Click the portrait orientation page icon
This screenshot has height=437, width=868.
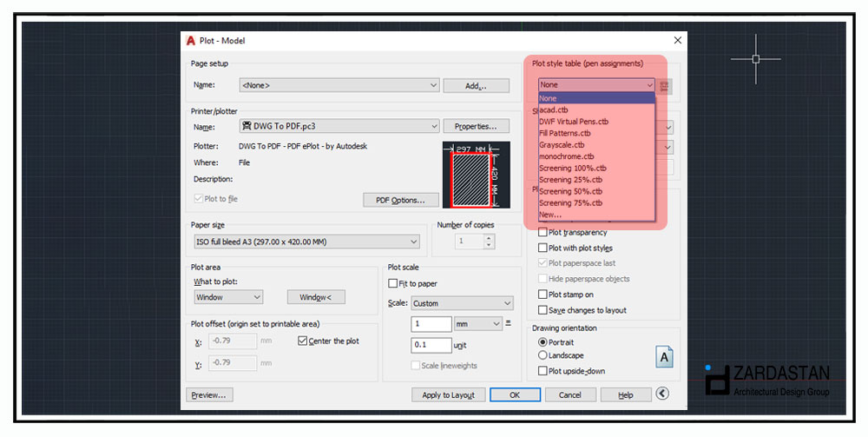(664, 357)
